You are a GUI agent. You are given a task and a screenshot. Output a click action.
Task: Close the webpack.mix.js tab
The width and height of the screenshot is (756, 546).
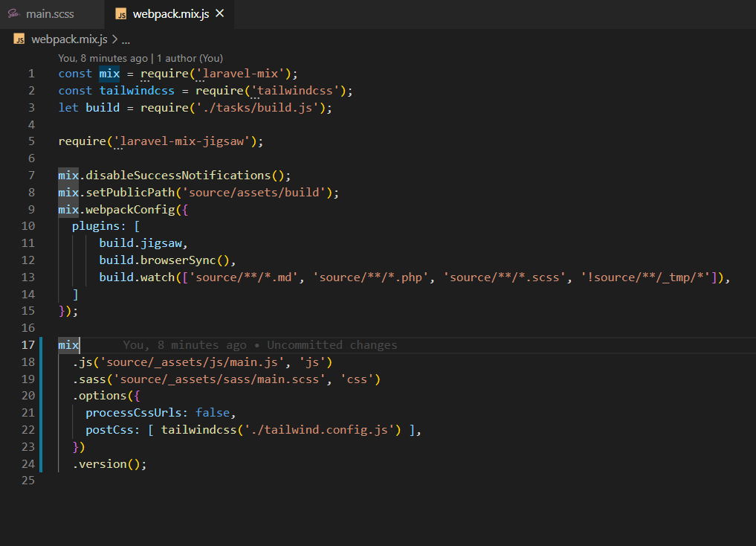click(x=219, y=13)
